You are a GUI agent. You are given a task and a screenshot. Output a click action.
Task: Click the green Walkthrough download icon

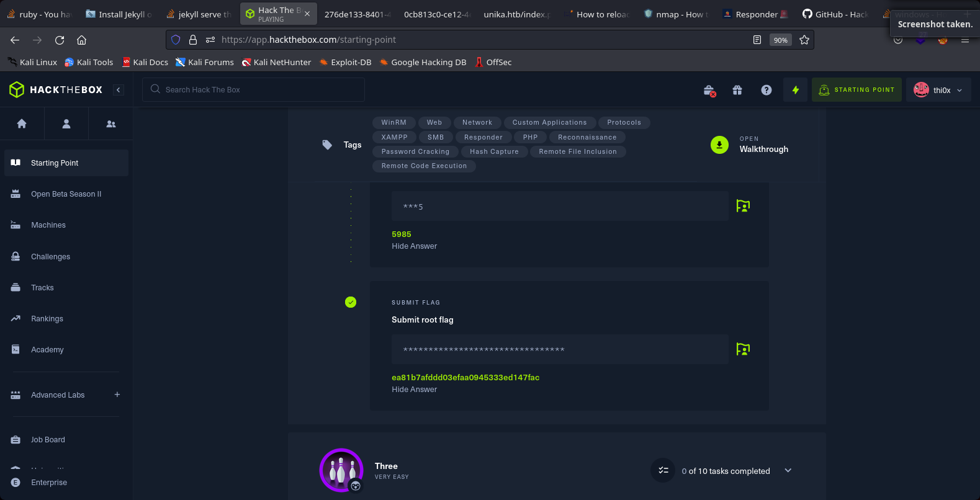(x=719, y=145)
